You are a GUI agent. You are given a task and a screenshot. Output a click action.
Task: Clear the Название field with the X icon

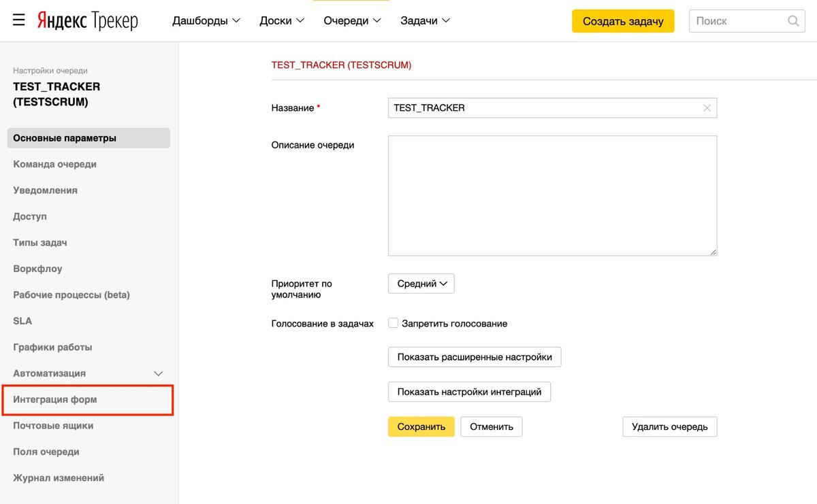[707, 107]
